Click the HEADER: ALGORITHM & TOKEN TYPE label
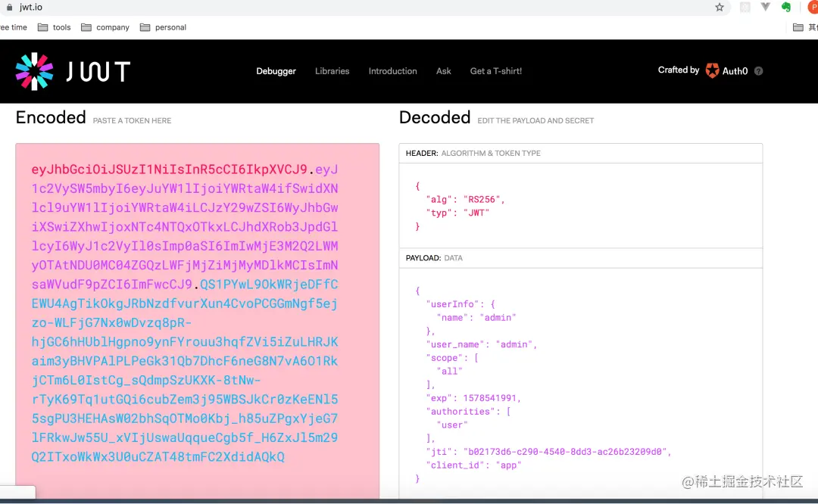The image size is (818, 504). coord(473,153)
